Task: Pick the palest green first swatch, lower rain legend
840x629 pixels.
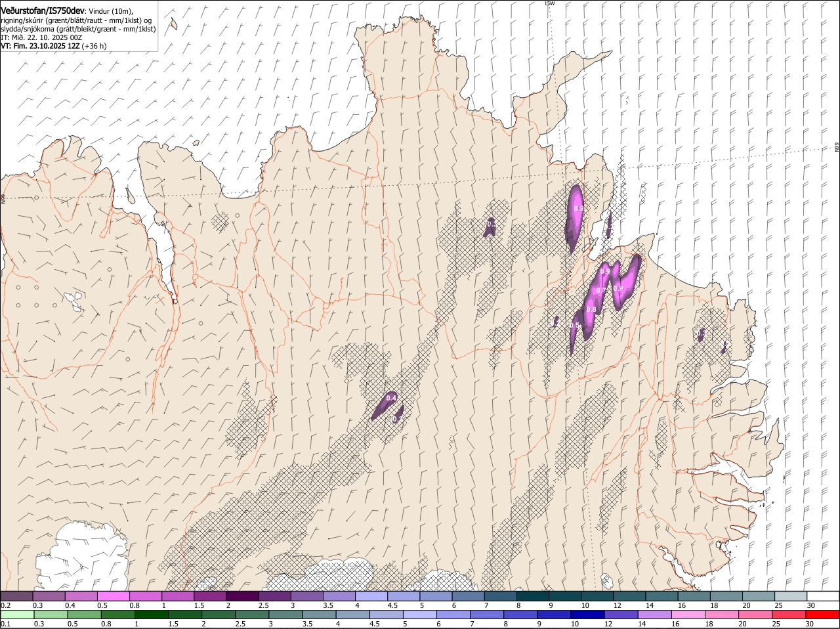Action: (x=17, y=615)
